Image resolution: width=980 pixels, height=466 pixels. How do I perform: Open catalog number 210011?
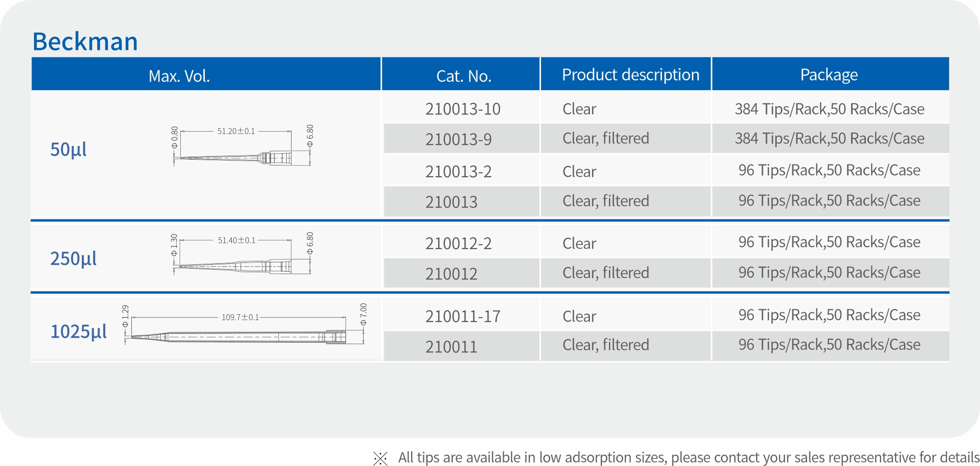(x=451, y=347)
